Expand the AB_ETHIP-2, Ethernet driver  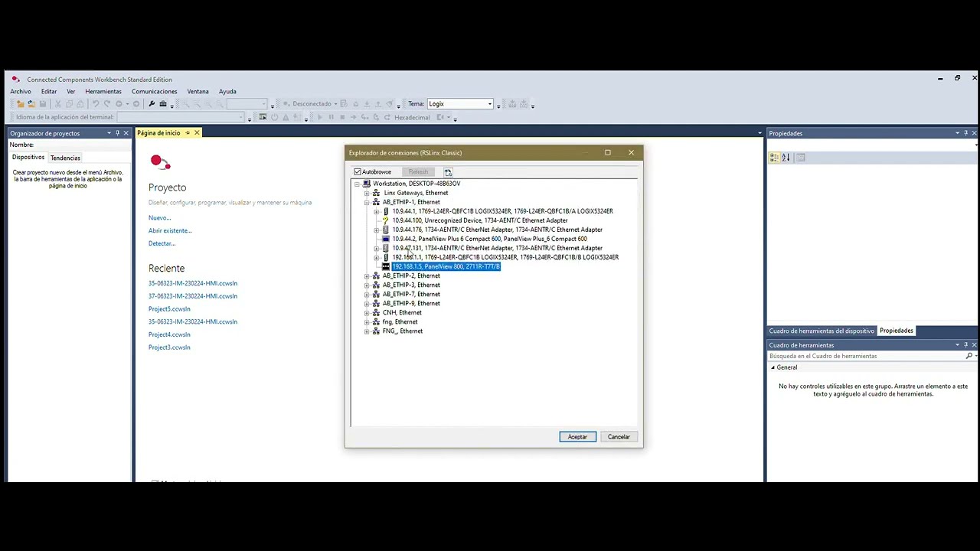[x=367, y=275]
